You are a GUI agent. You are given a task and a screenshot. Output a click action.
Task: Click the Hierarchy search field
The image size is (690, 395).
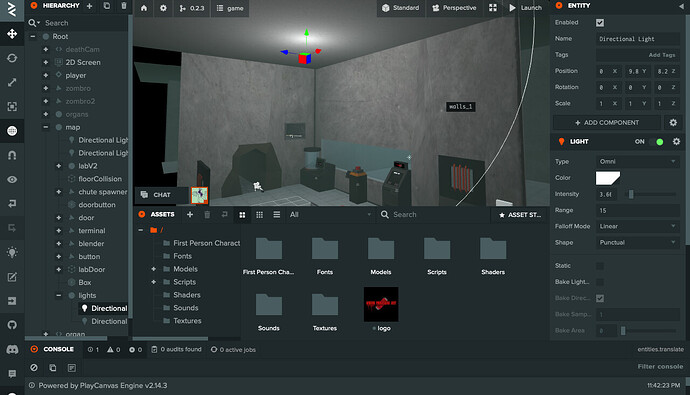coord(78,23)
